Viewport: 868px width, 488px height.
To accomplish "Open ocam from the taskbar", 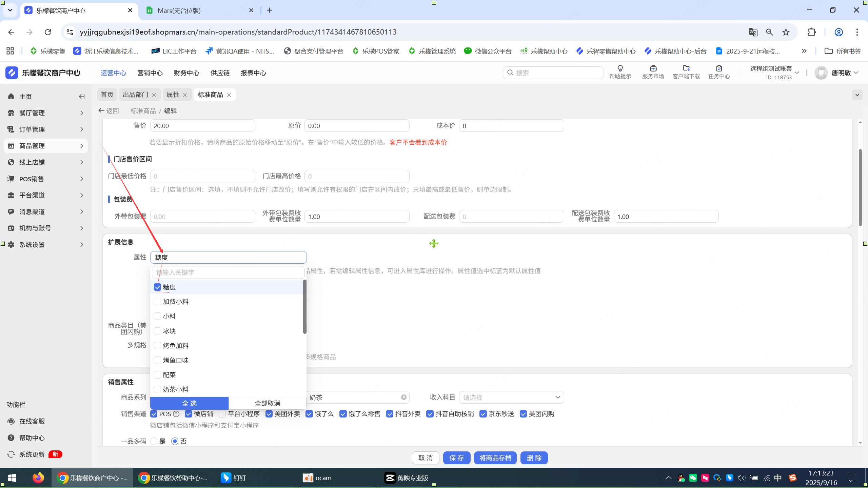I will click(x=317, y=478).
